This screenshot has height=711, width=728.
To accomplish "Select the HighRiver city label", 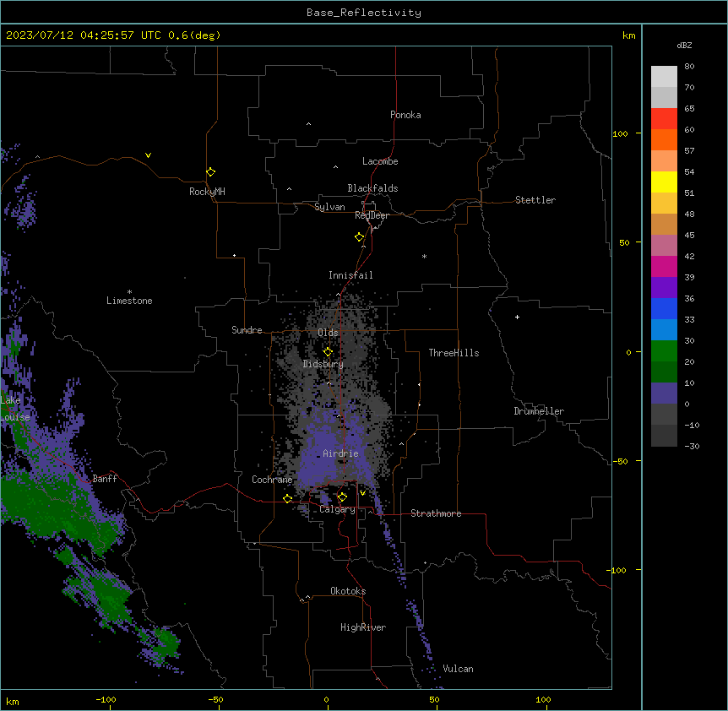I will 363,627.
